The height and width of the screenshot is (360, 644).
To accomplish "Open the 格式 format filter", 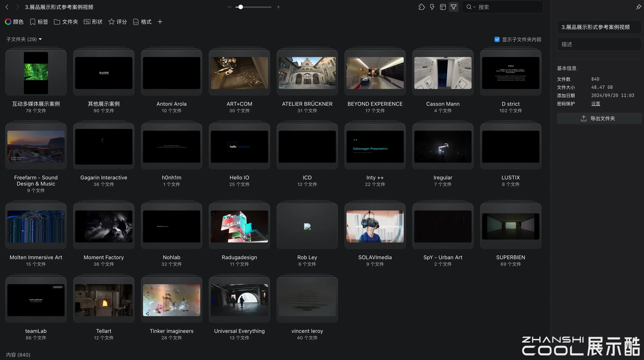I will point(142,22).
